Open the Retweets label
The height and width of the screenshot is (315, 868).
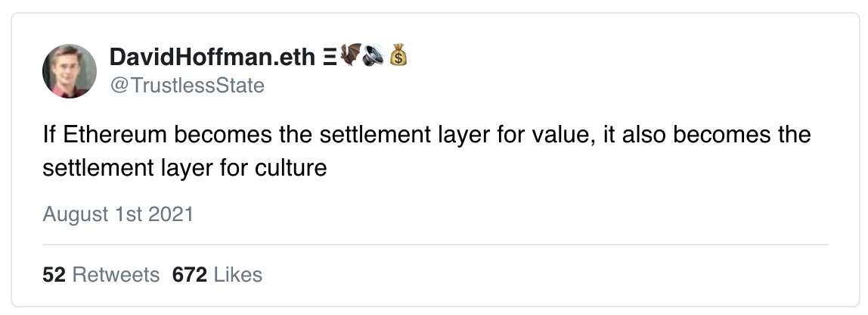click(x=116, y=274)
